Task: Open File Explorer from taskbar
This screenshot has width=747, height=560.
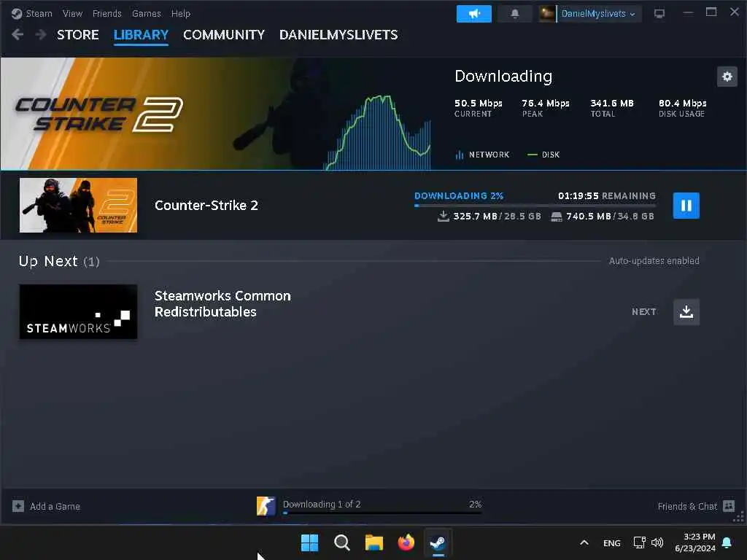Action: (x=374, y=542)
